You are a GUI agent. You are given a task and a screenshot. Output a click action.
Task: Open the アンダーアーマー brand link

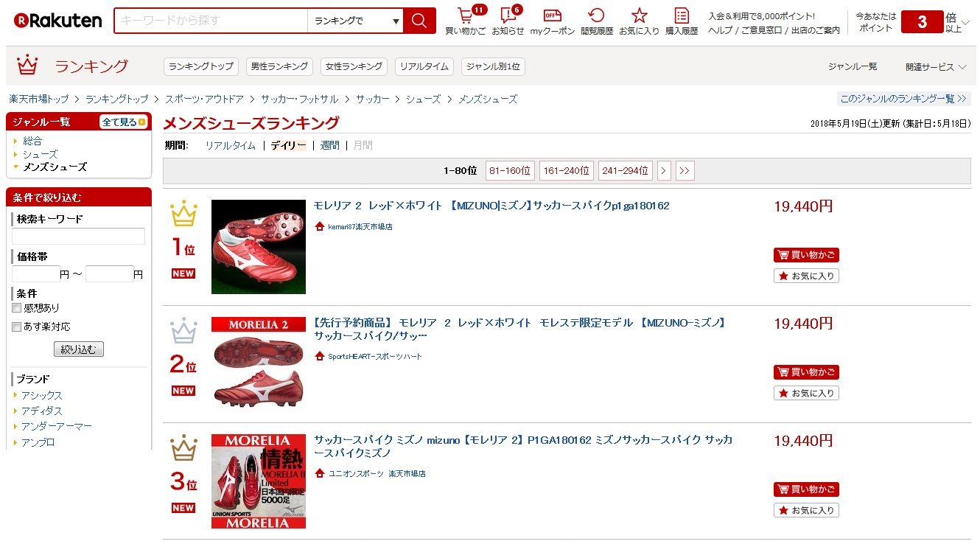57,427
